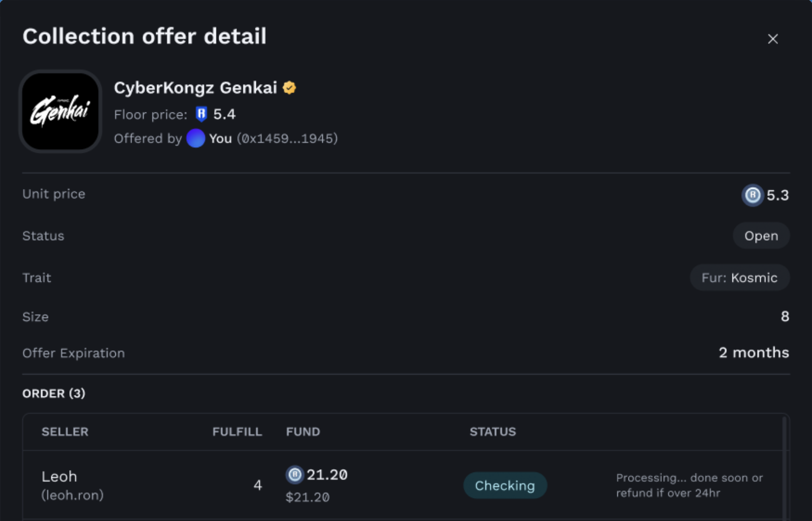812x521 pixels.
Task: Click the wallet address 0x1459...1945
Action: point(287,138)
